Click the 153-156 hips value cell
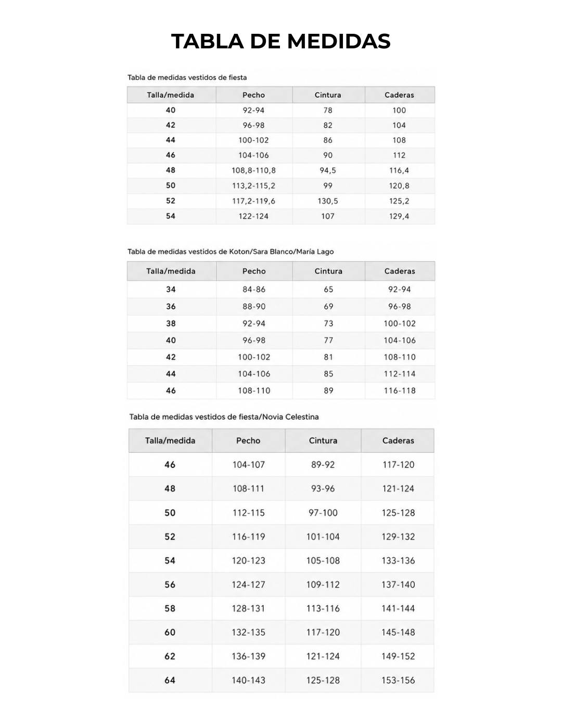The width and height of the screenshot is (562, 728). (x=398, y=680)
